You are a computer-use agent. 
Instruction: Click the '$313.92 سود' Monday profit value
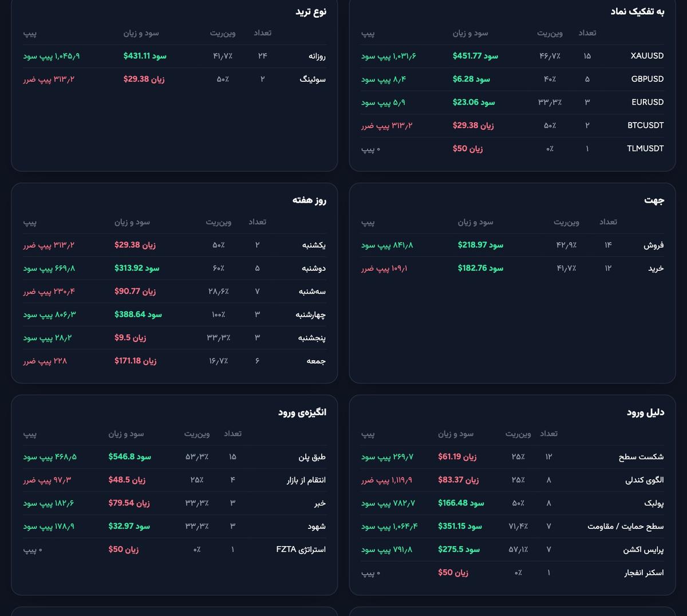coord(137,268)
